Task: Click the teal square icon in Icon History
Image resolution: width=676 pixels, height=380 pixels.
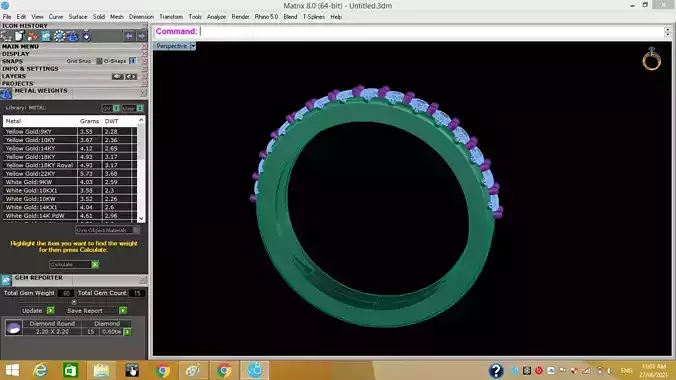Action: click(x=46, y=36)
